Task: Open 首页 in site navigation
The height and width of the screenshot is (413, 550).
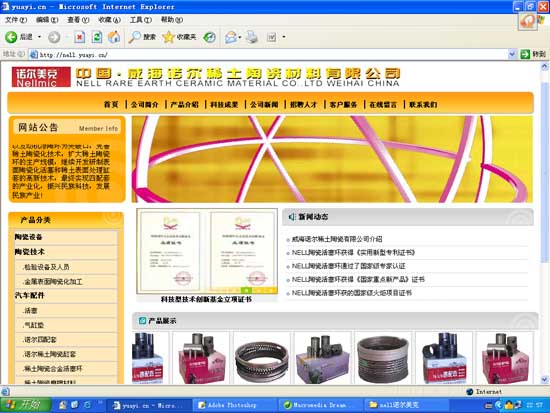Action: [x=111, y=105]
